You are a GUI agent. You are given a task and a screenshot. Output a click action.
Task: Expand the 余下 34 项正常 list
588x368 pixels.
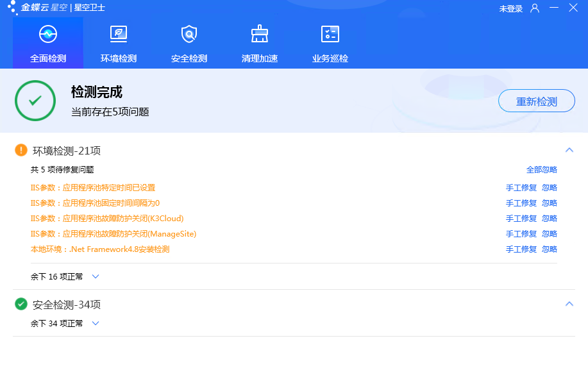click(96, 324)
